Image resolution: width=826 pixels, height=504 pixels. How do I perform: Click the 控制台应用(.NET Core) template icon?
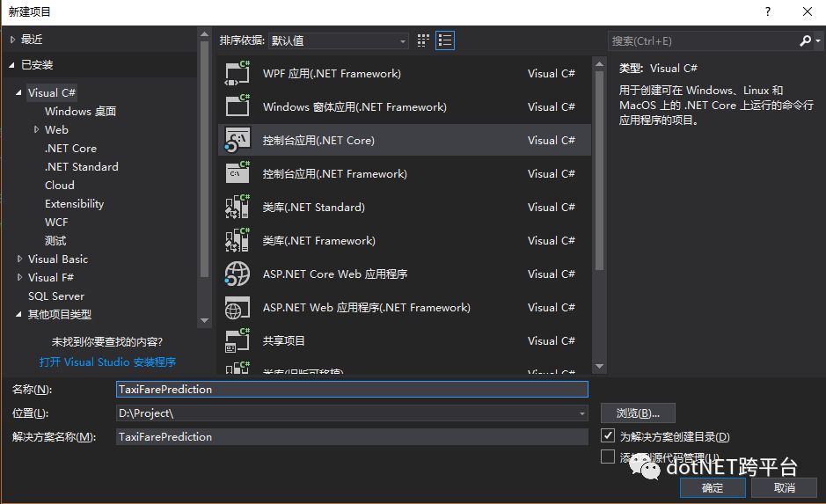(237, 140)
